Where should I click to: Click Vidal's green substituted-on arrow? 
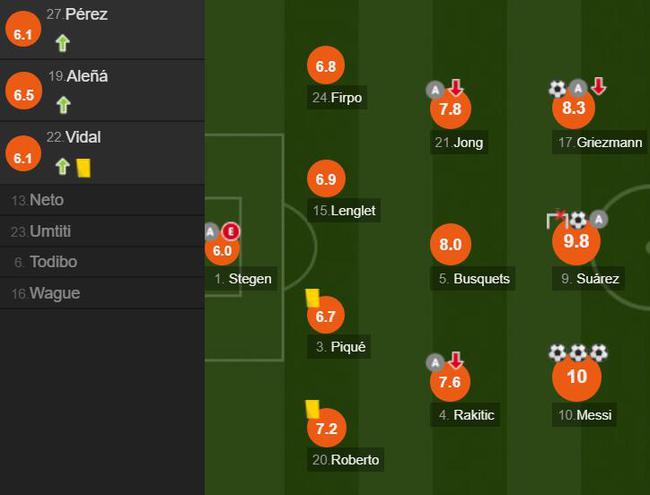[x=63, y=167]
